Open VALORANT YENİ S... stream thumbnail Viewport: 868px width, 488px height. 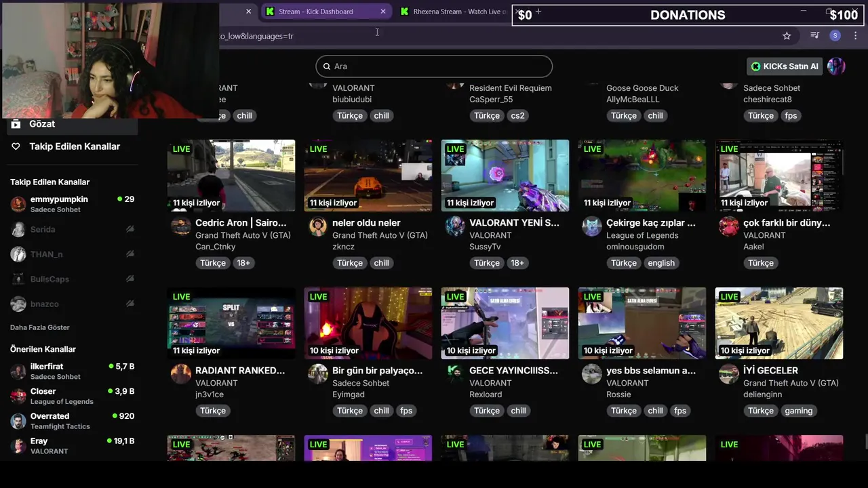point(505,176)
